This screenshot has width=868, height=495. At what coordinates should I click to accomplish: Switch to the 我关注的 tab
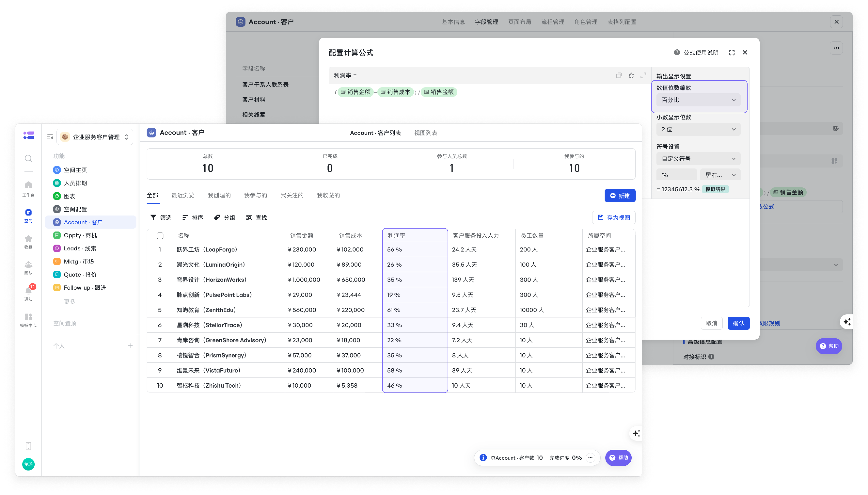[292, 195]
